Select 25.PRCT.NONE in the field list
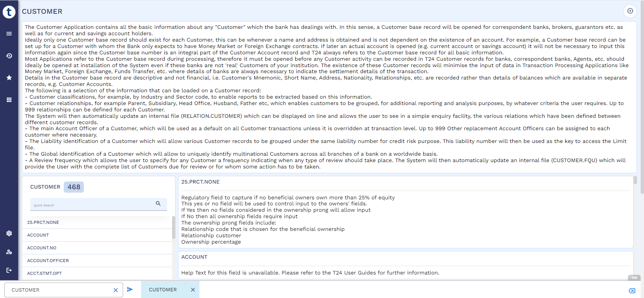The width and height of the screenshot is (644, 298). pyautogui.click(x=43, y=222)
